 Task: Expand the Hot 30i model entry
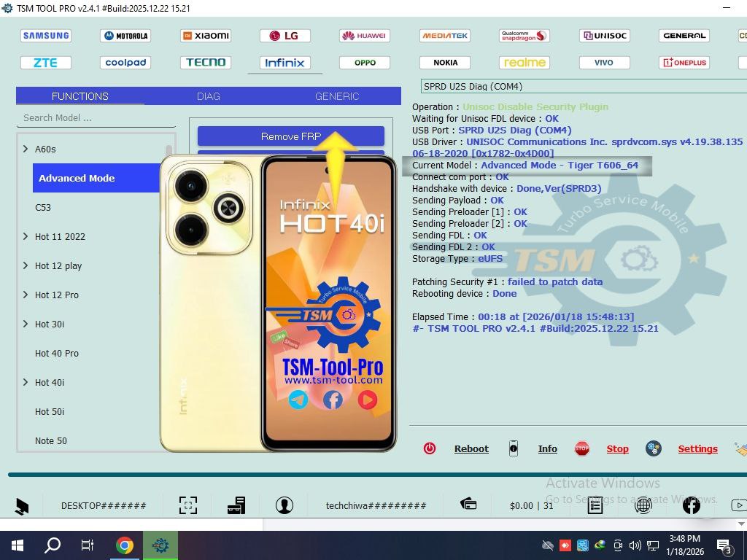coord(26,324)
